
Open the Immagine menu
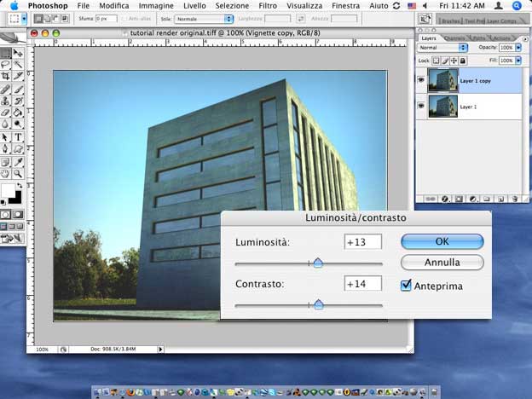pyautogui.click(x=156, y=5)
